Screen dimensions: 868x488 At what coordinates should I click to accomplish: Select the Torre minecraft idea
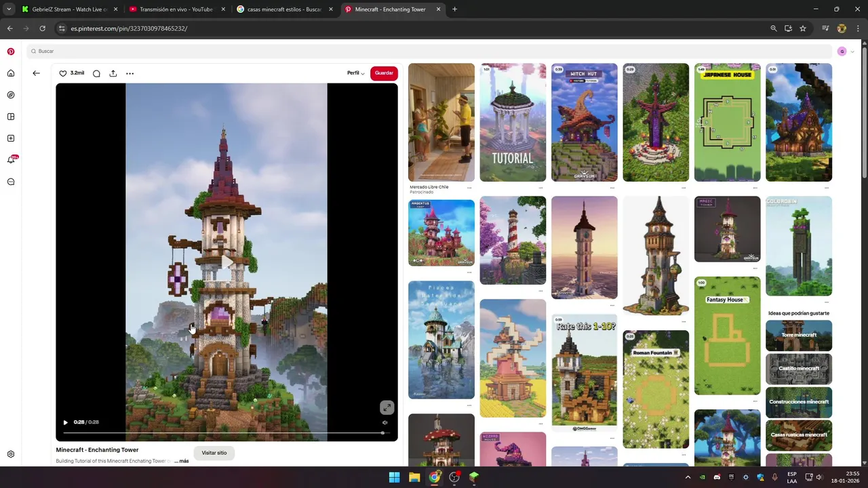(x=799, y=335)
